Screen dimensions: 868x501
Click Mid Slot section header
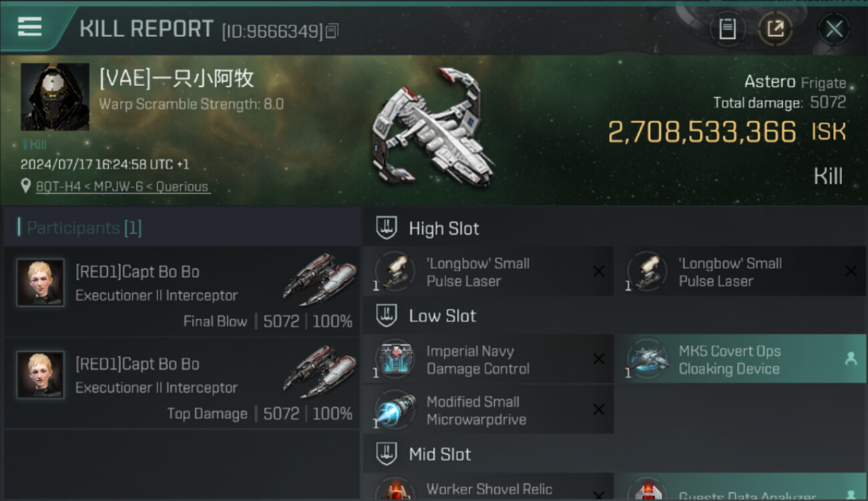pos(615,454)
